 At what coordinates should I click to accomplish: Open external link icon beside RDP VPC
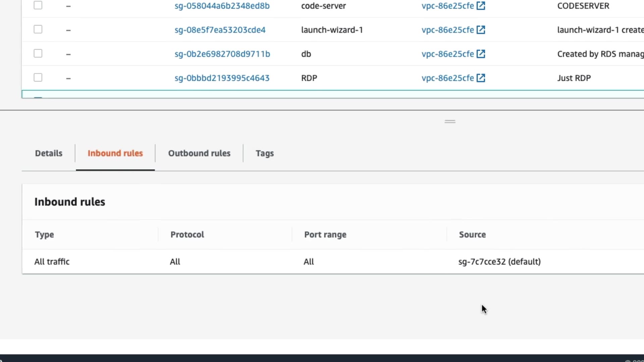click(481, 78)
